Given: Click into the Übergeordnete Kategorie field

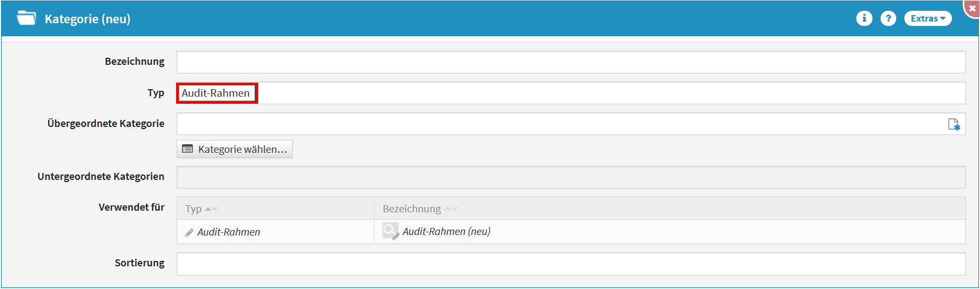Looking at the screenshot, I should click(x=560, y=124).
